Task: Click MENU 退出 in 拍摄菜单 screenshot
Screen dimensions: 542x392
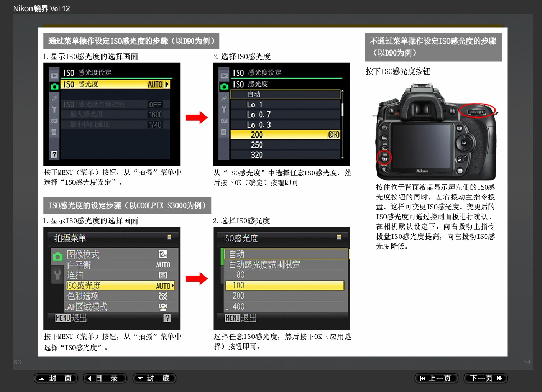Action: click(71, 318)
